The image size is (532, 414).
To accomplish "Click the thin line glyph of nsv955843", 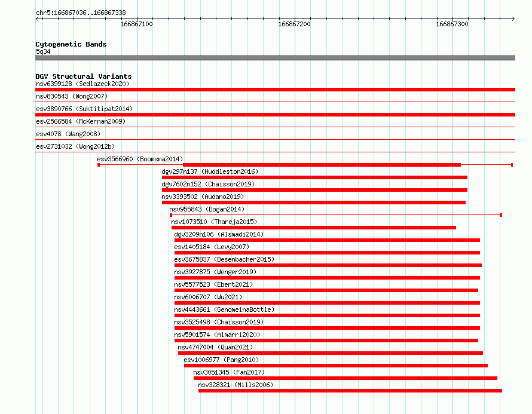I will pyautogui.click(x=336, y=215).
